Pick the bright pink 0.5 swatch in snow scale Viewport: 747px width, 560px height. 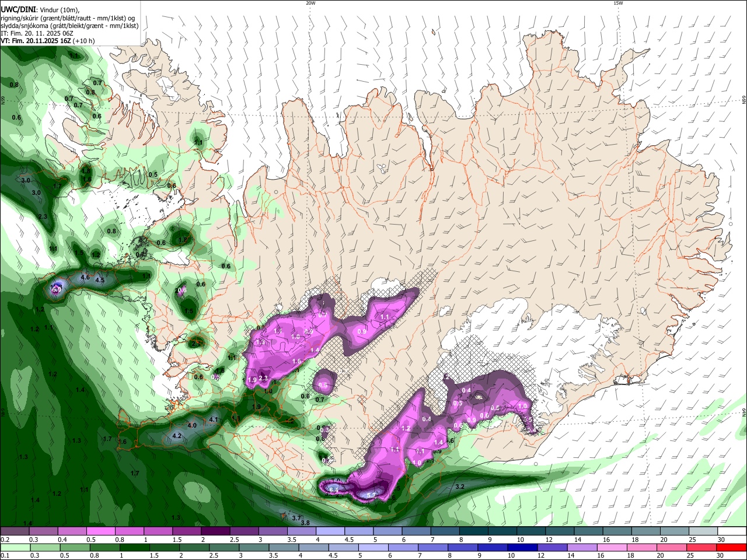(x=101, y=531)
